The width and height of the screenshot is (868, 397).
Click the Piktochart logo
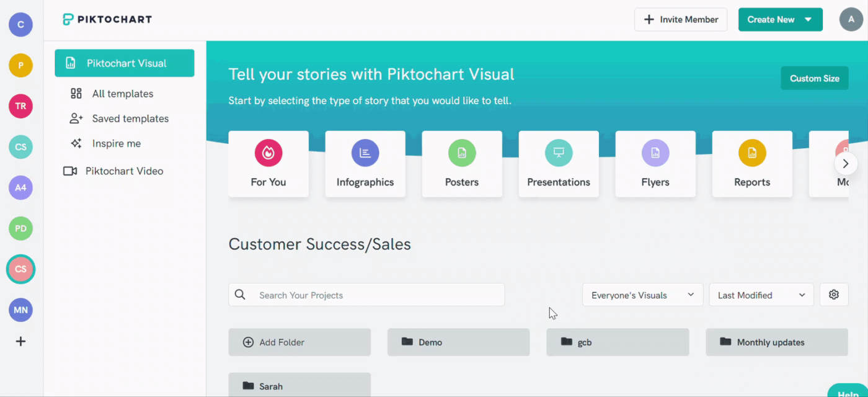pyautogui.click(x=107, y=19)
